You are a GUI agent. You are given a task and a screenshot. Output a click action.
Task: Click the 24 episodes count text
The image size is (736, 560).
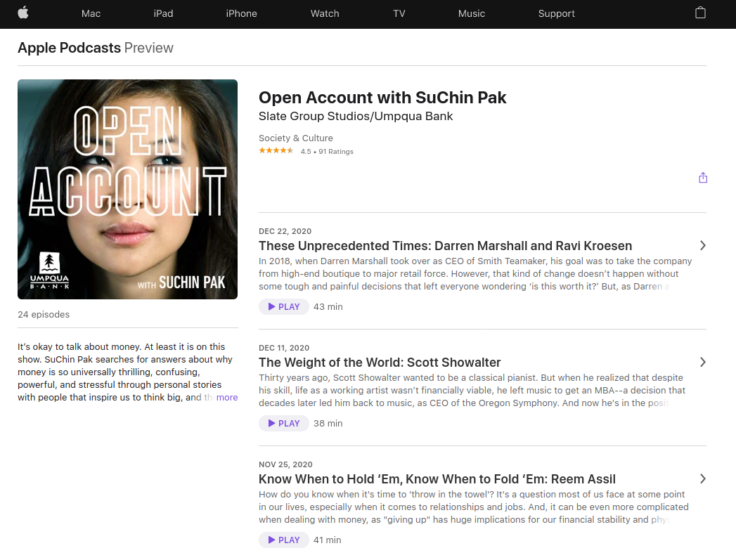click(x=44, y=314)
